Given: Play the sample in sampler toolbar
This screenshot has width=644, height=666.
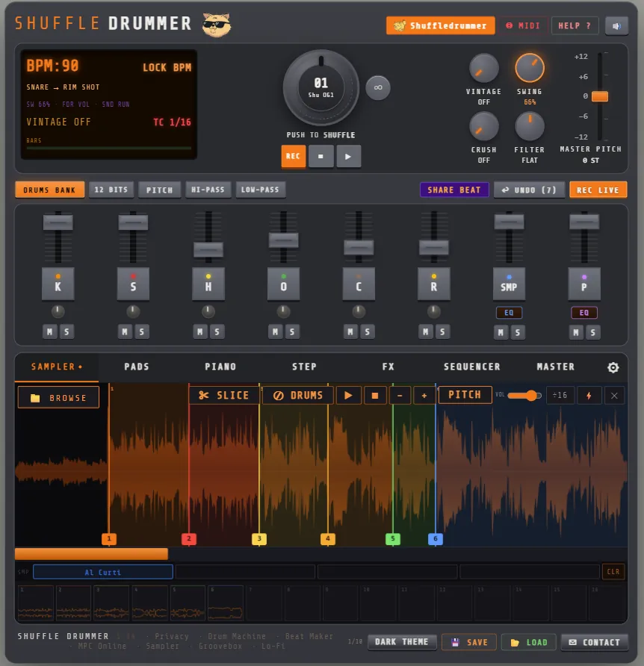Looking at the screenshot, I should pos(348,396).
